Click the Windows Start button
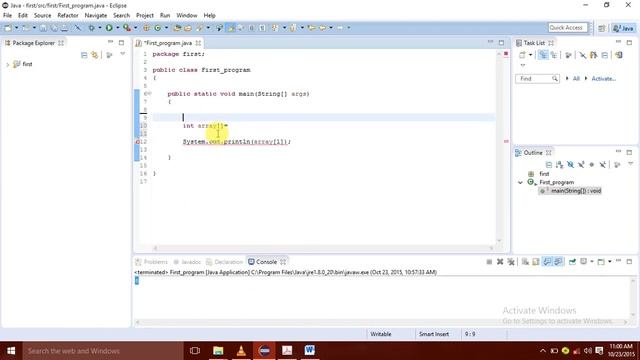The height and width of the screenshot is (360, 640). click(11, 351)
